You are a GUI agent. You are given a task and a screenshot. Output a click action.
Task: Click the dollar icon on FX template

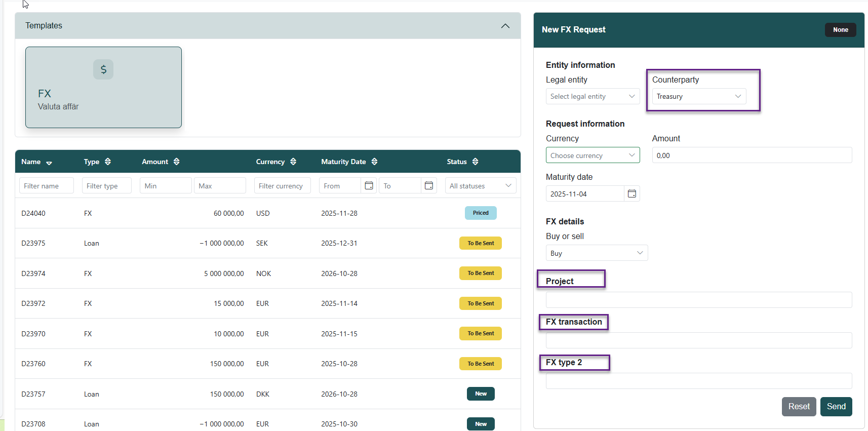coord(103,69)
